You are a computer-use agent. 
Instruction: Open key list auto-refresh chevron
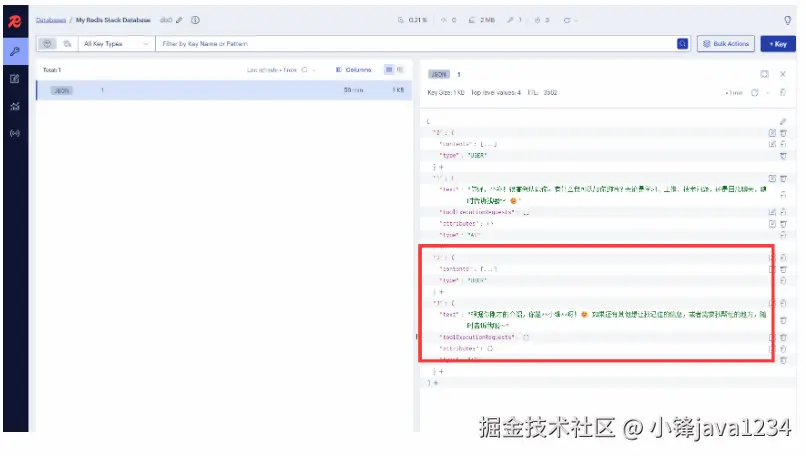click(314, 69)
